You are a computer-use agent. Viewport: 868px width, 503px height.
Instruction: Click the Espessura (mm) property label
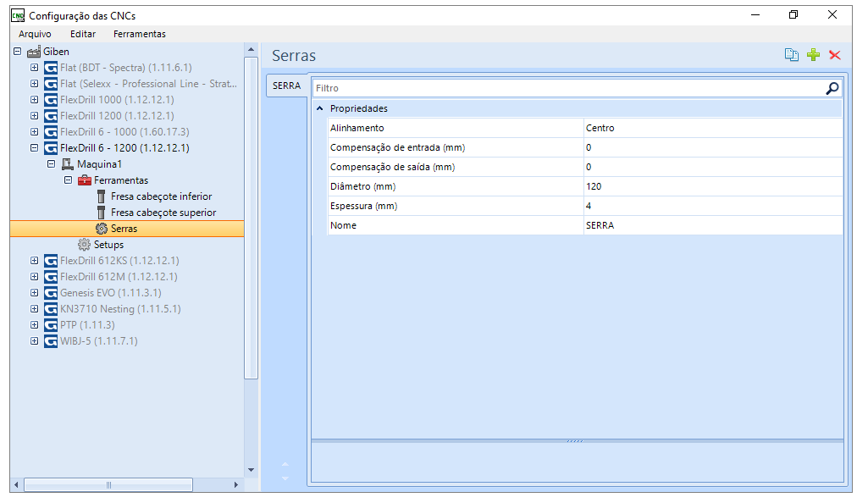point(363,206)
